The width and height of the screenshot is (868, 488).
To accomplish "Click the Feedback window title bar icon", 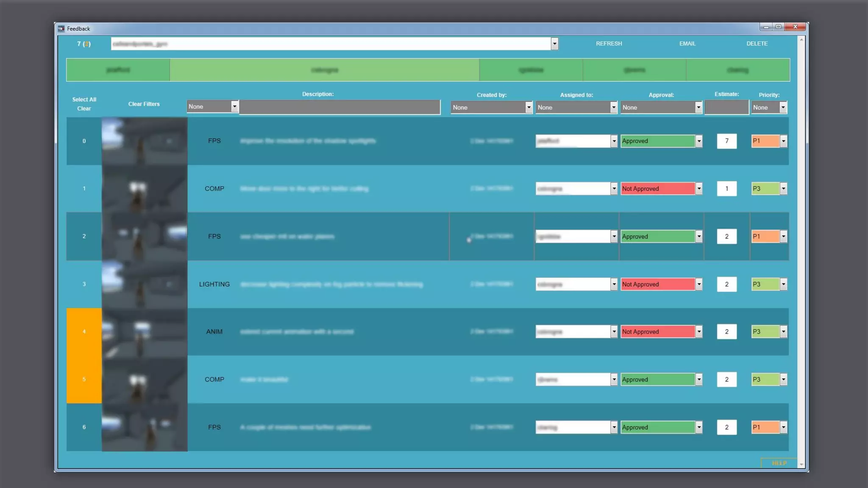I will click(61, 28).
